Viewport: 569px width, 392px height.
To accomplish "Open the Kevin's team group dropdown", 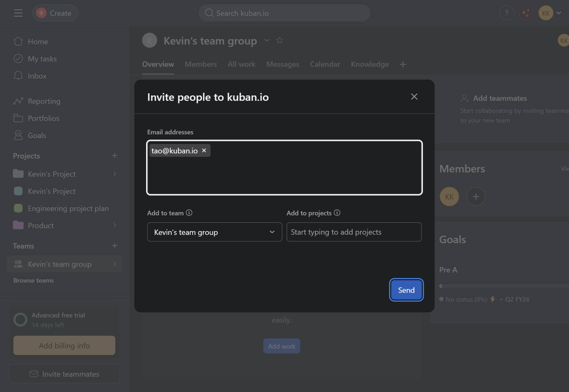I will (x=215, y=232).
